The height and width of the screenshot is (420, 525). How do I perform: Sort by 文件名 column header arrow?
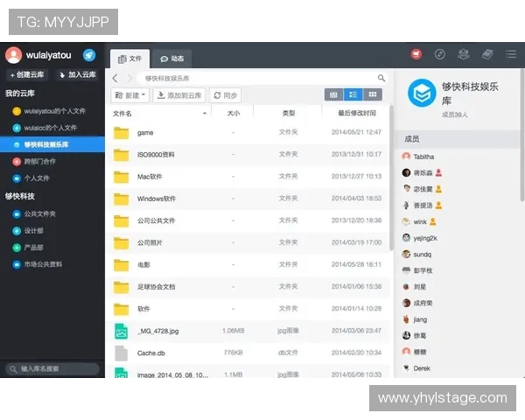[205, 114]
